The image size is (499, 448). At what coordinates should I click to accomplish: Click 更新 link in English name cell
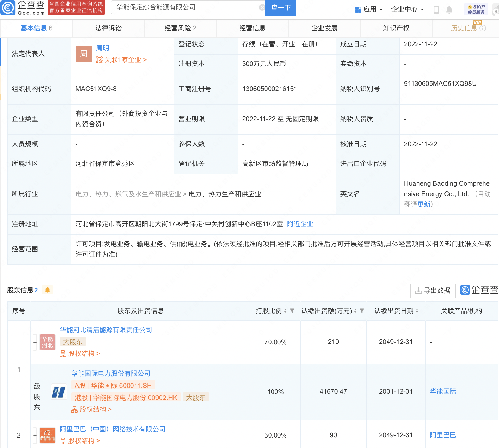click(424, 204)
